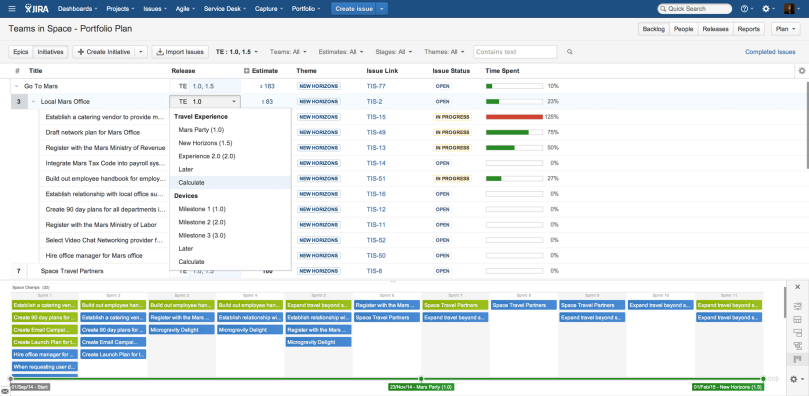Screen dimensions: 809x396
Task: Open table column settings gear icon
Action: pos(802,71)
